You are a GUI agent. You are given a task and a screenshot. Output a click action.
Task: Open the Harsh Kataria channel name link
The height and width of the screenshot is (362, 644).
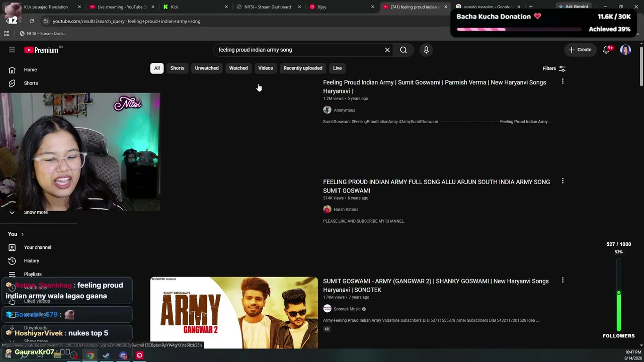346,210
